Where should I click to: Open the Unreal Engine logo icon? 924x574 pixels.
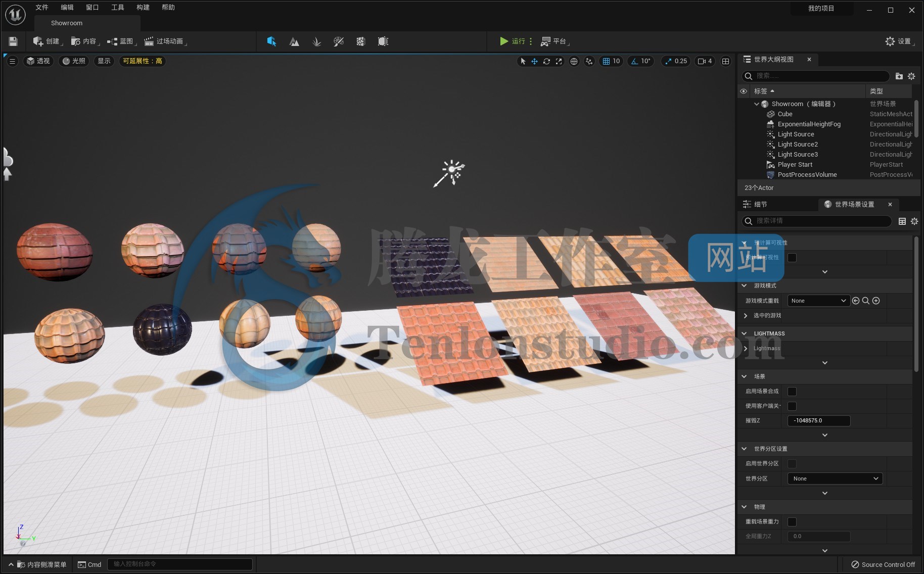click(15, 15)
